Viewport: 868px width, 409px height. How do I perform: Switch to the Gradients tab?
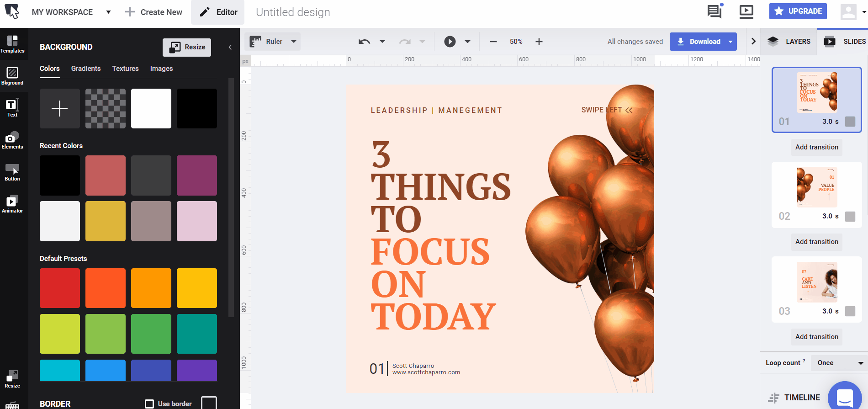point(86,69)
